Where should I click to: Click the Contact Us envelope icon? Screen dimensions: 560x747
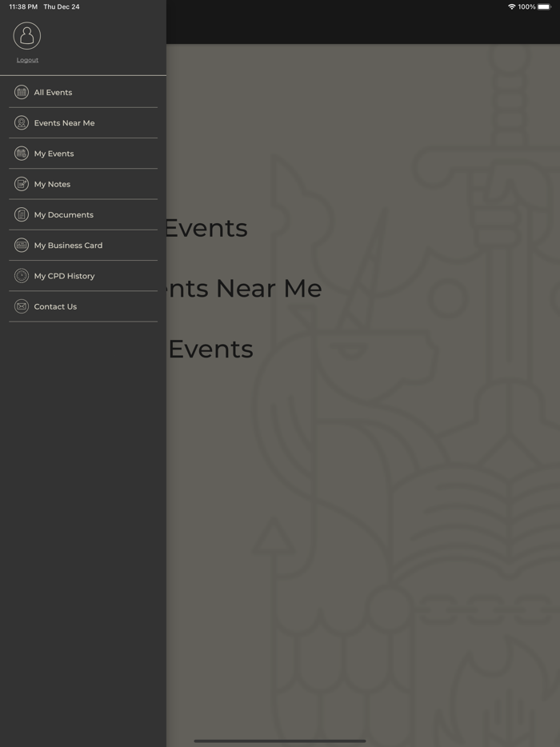(21, 306)
